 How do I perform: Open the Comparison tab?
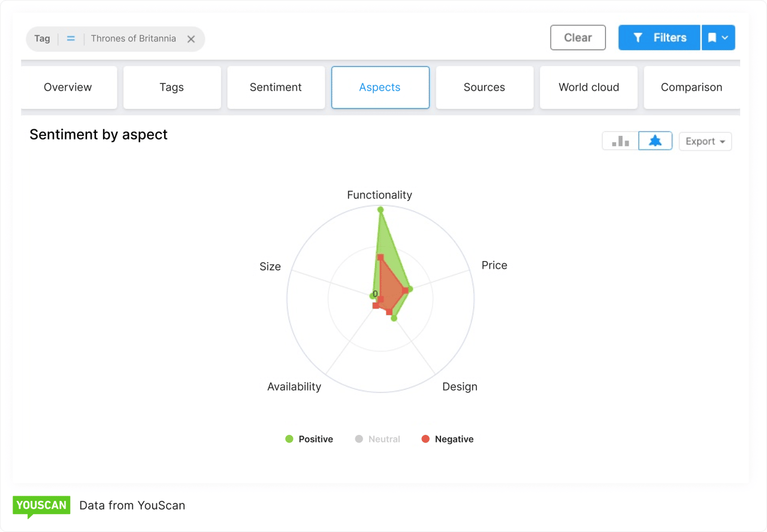691,87
